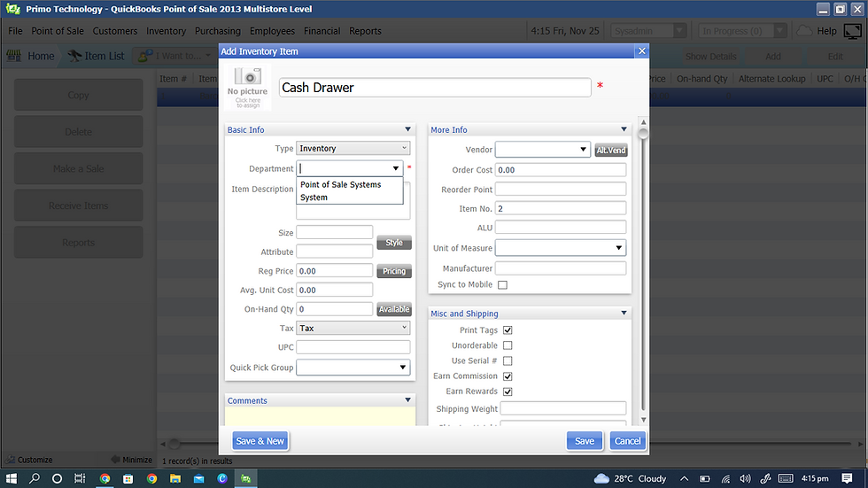
Task: Click the item name field Cash Drawer
Action: point(435,88)
